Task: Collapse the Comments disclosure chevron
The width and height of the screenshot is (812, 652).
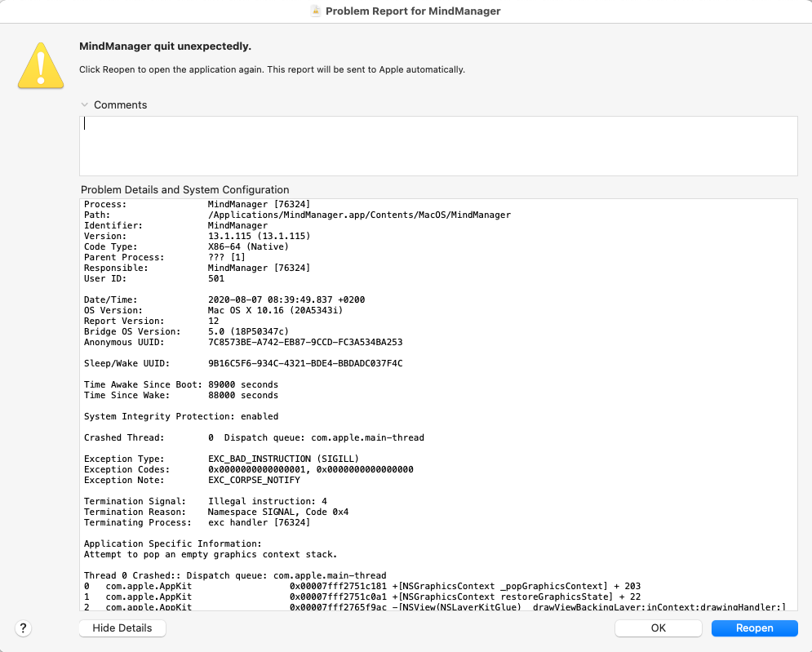Action: (84, 104)
